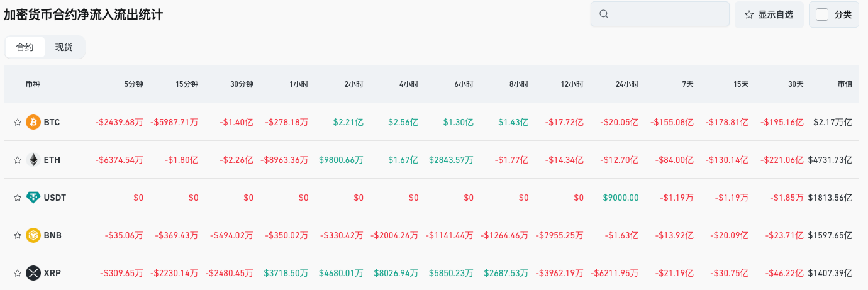868x290 pixels.
Task: Switch to the 现货 tab
Action: pos(64,47)
